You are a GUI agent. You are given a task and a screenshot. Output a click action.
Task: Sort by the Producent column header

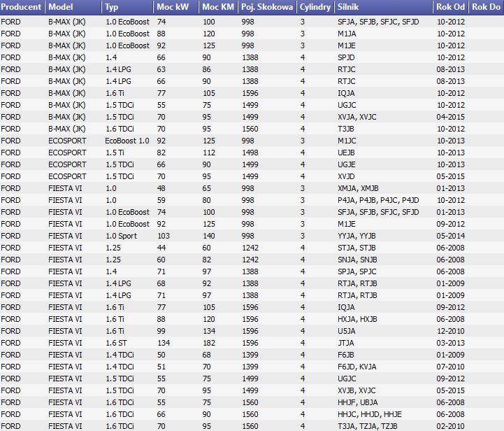[22, 7]
